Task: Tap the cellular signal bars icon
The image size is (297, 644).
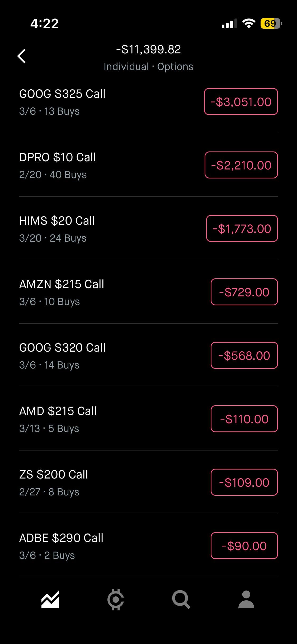Action: pyautogui.click(x=229, y=24)
